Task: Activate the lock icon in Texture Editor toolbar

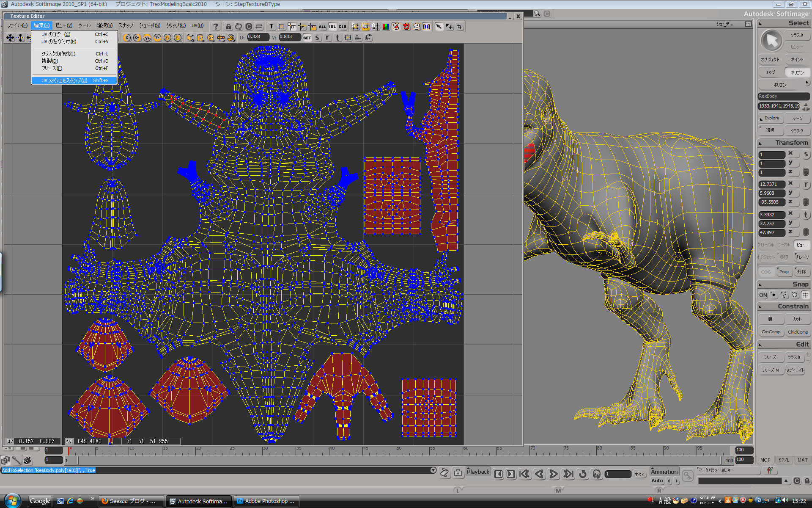Action: [x=228, y=26]
